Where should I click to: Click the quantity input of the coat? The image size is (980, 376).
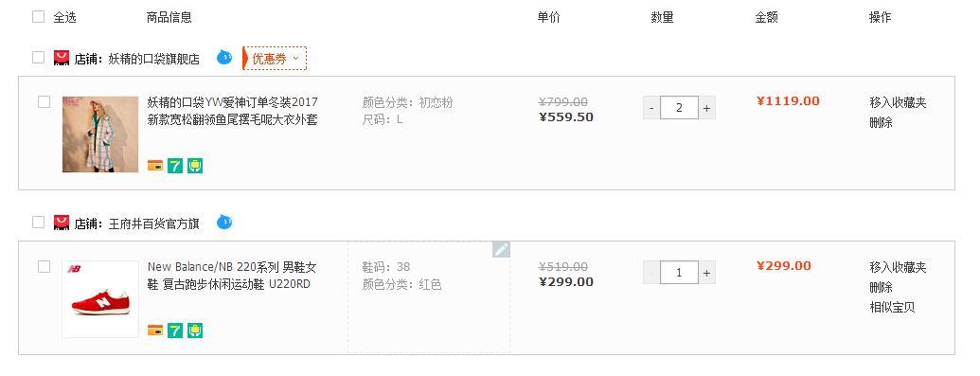pos(680,108)
